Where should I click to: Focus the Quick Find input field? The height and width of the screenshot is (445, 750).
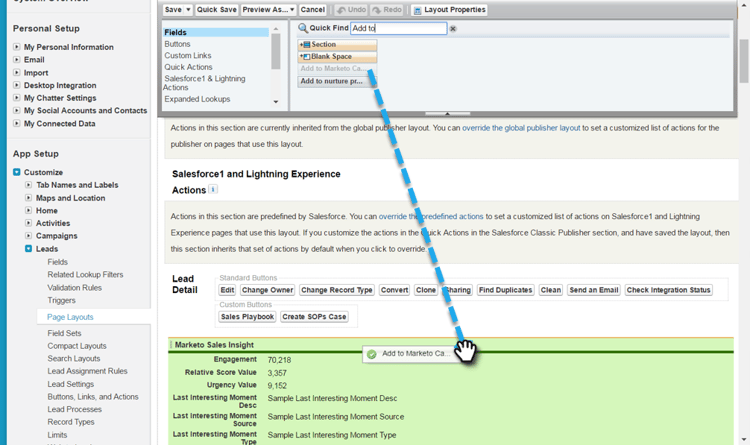(398, 28)
